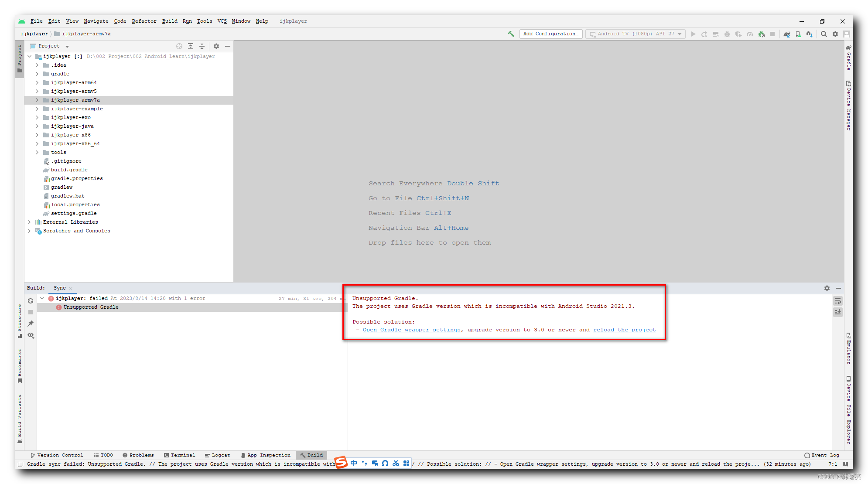The width and height of the screenshot is (868, 484).
Task: Click Open Gradle wrapper settings link
Action: 411,330
